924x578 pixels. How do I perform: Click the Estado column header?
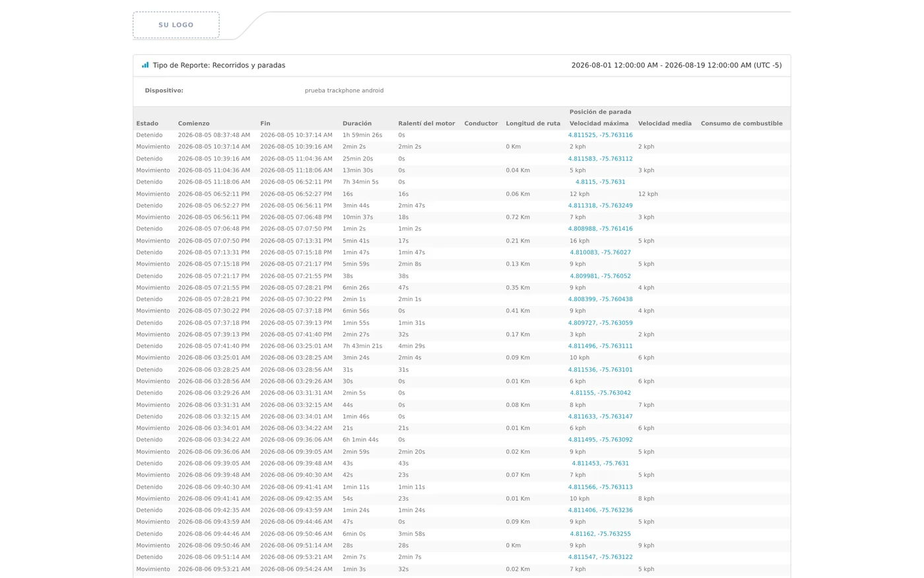pyautogui.click(x=147, y=124)
